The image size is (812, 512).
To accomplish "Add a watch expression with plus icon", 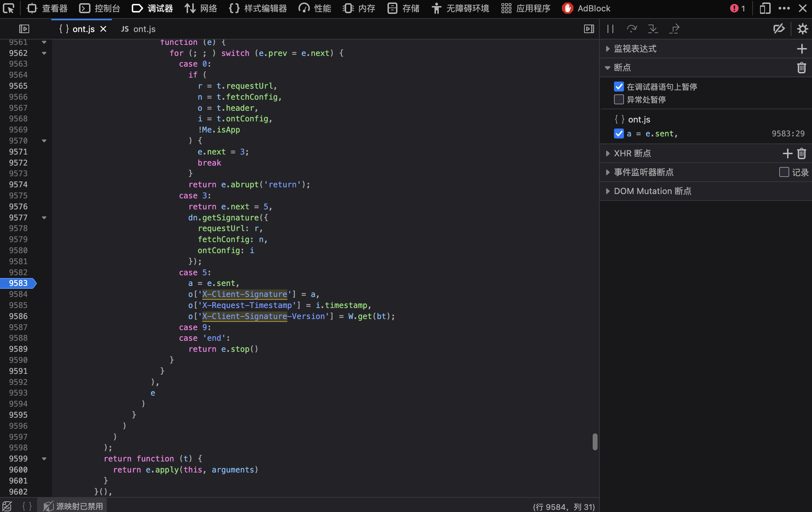I will [x=802, y=49].
